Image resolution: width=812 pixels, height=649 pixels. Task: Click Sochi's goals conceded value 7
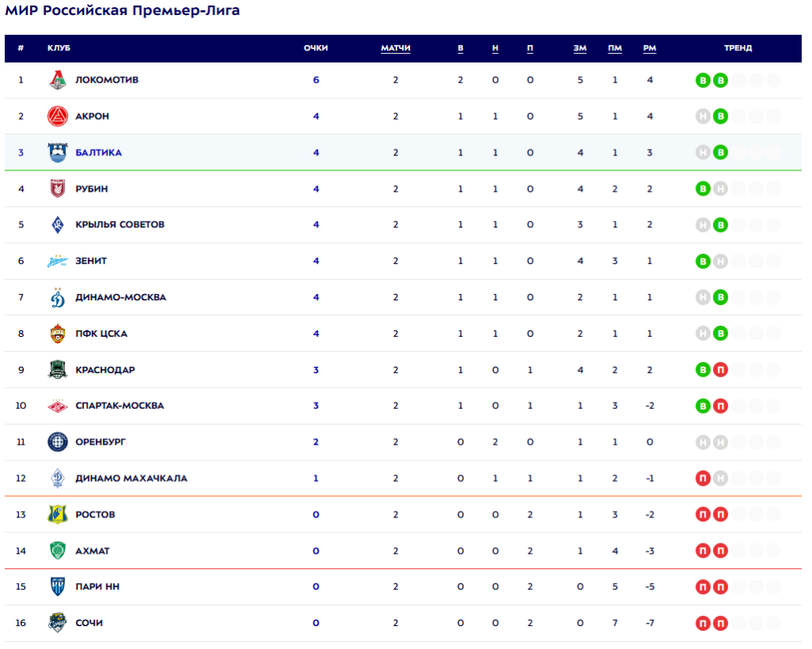pyautogui.click(x=615, y=623)
